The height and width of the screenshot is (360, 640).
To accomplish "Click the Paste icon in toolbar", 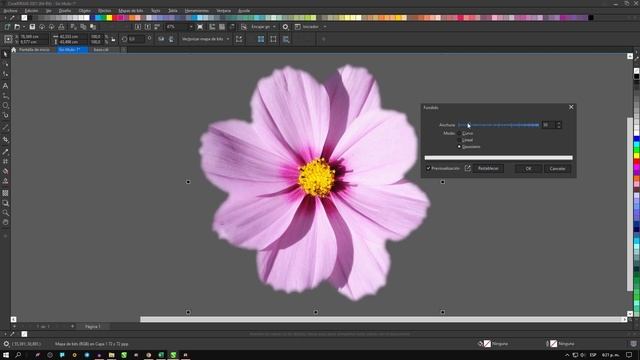I will coord(93,27).
